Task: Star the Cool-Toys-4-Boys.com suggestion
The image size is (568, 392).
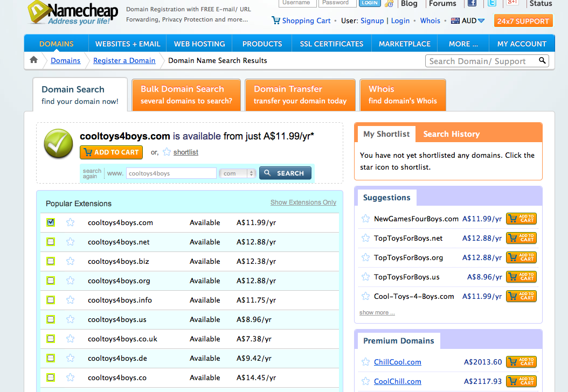Action: [x=365, y=296]
